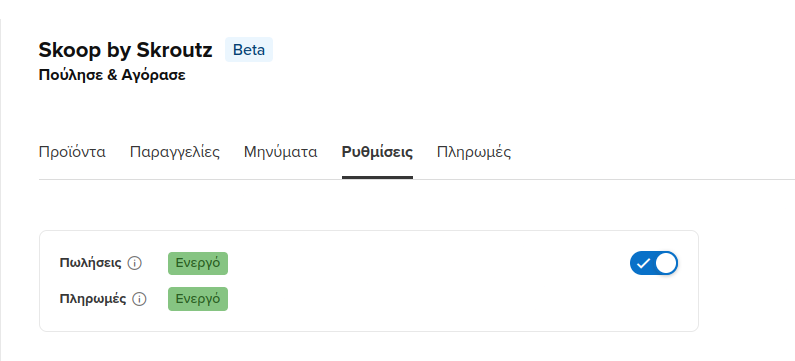795x361 pixels.
Task: Select the Ρυθμίσεις tab
Action: click(377, 152)
